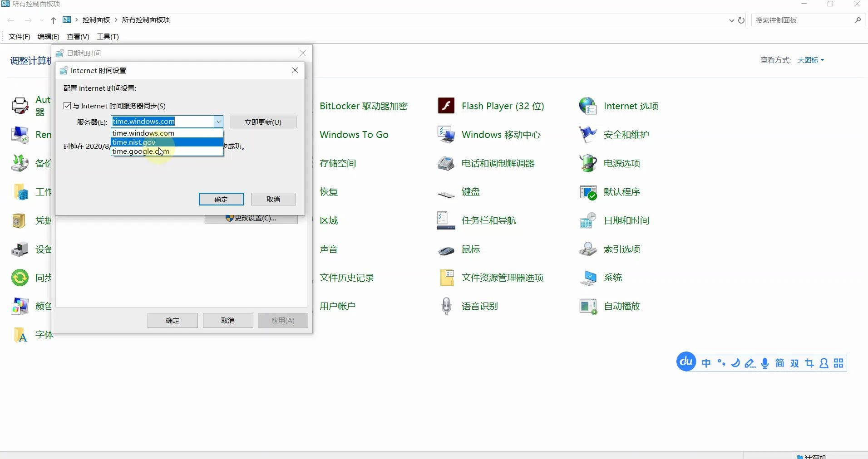Open the 字体 fonts icon
The width and height of the screenshot is (868, 459).
tap(20, 335)
